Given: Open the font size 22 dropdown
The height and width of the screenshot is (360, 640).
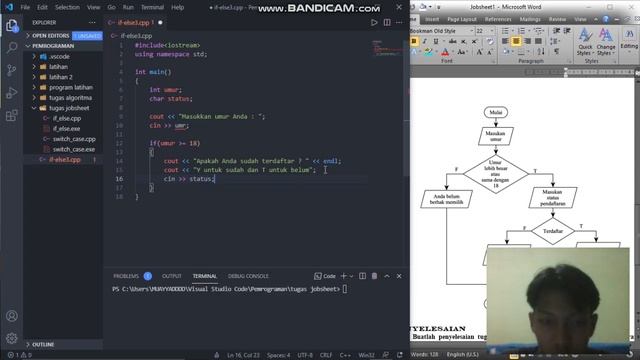Looking at the screenshot, I should (491, 31).
